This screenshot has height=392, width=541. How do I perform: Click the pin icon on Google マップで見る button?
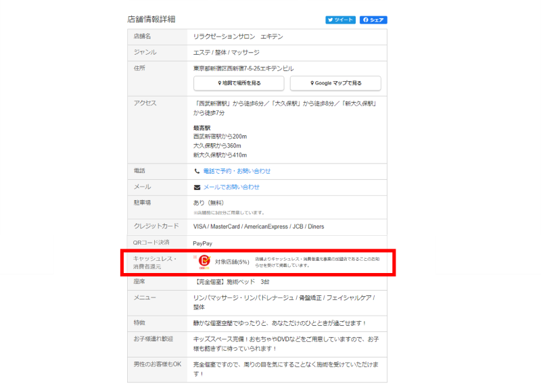[312, 83]
